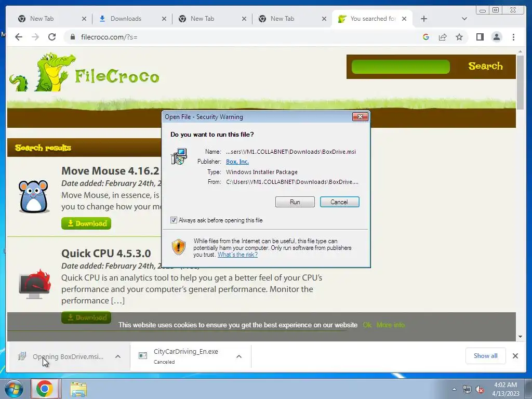Expand BoxDrive.msi download options chevron
This screenshot has width=532, height=399.
tap(118, 356)
